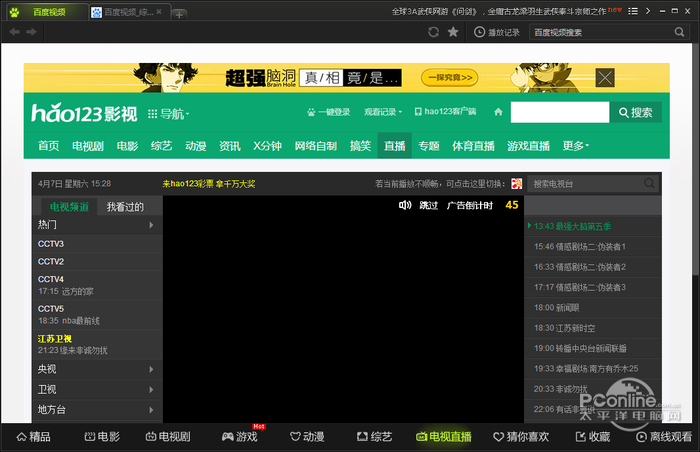
Task: Click 19:00 转播中央台新闻联播 program
Action: (592, 348)
